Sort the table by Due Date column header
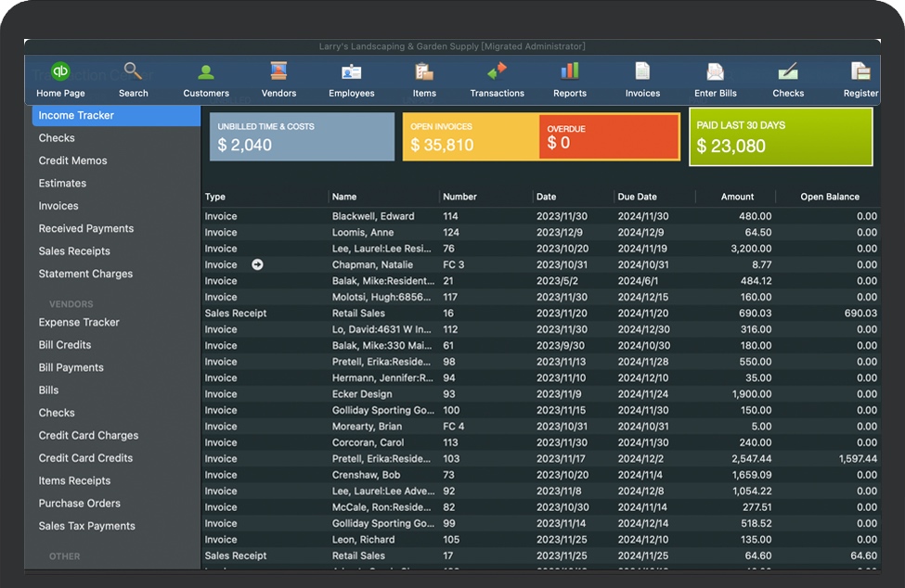905x588 pixels. tap(637, 197)
